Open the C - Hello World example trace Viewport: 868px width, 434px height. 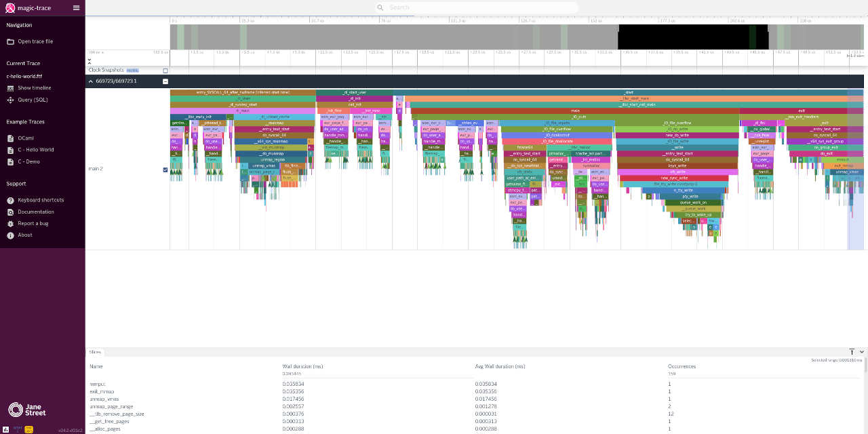click(35, 150)
